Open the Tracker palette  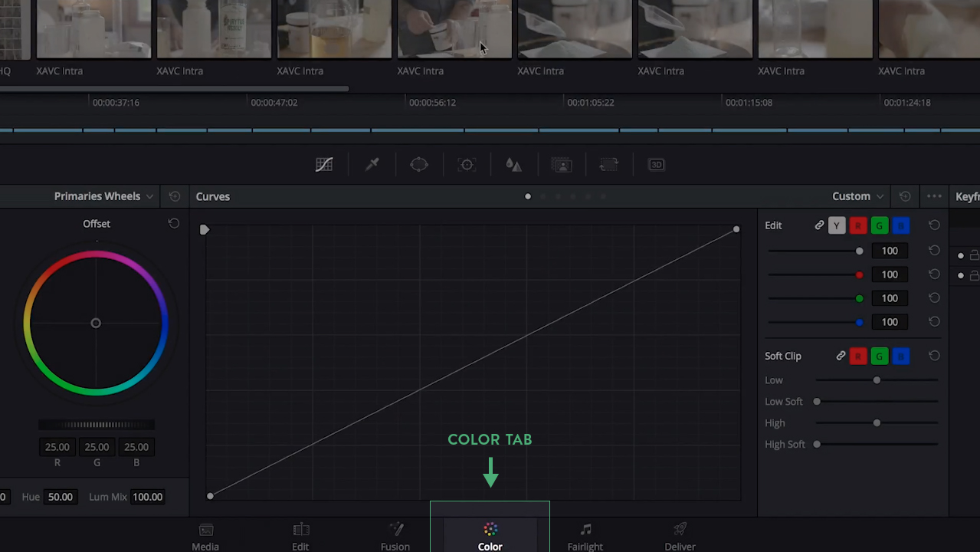click(x=467, y=164)
